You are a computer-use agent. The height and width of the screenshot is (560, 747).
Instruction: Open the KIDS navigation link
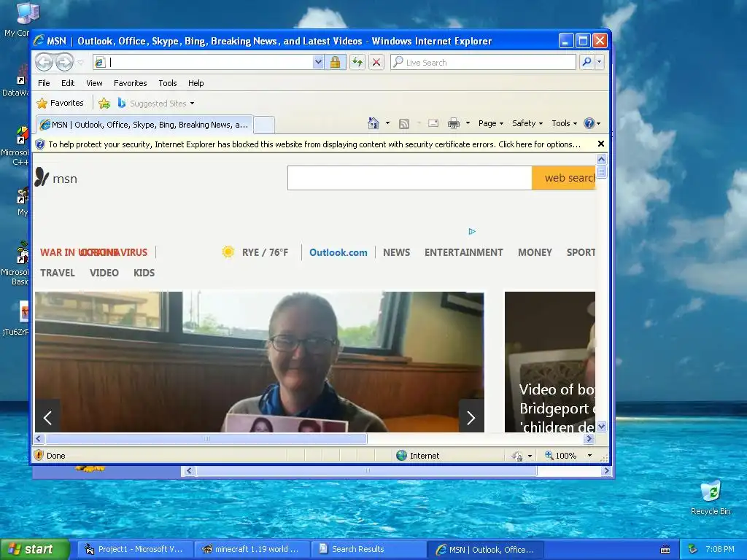click(144, 273)
